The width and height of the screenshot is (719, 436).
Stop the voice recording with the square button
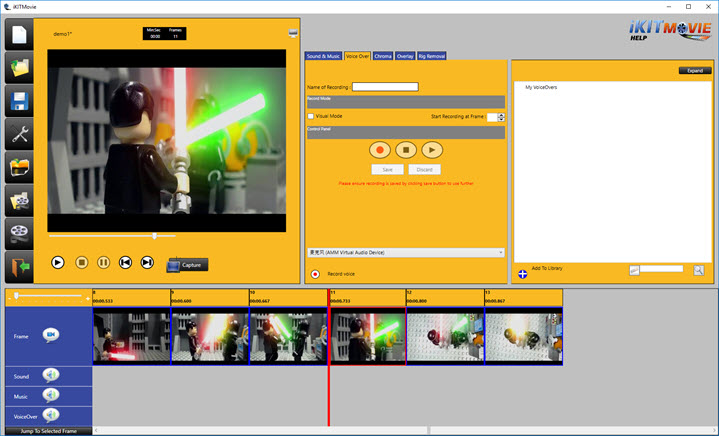click(406, 150)
